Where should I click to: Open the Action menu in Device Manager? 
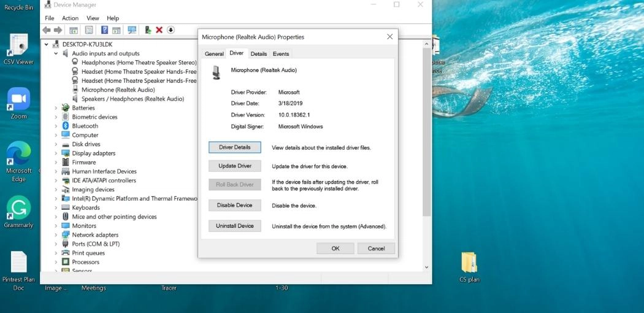(x=71, y=18)
